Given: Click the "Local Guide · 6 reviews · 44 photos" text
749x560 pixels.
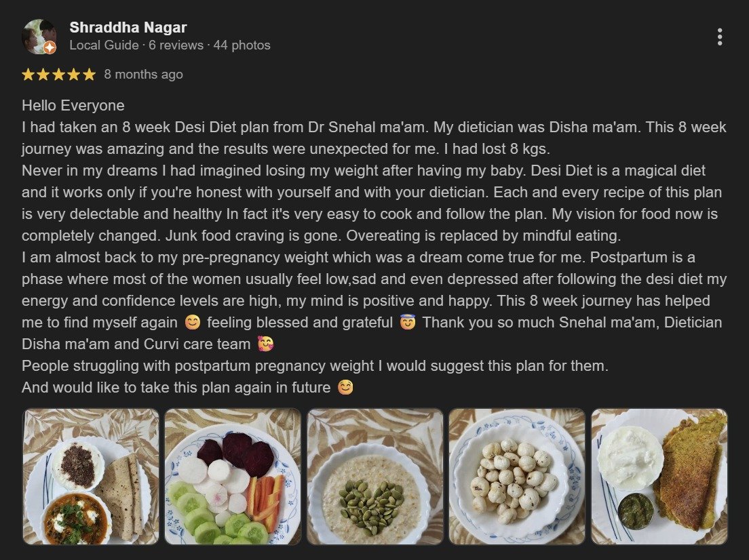Looking at the screenshot, I should click(x=170, y=45).
